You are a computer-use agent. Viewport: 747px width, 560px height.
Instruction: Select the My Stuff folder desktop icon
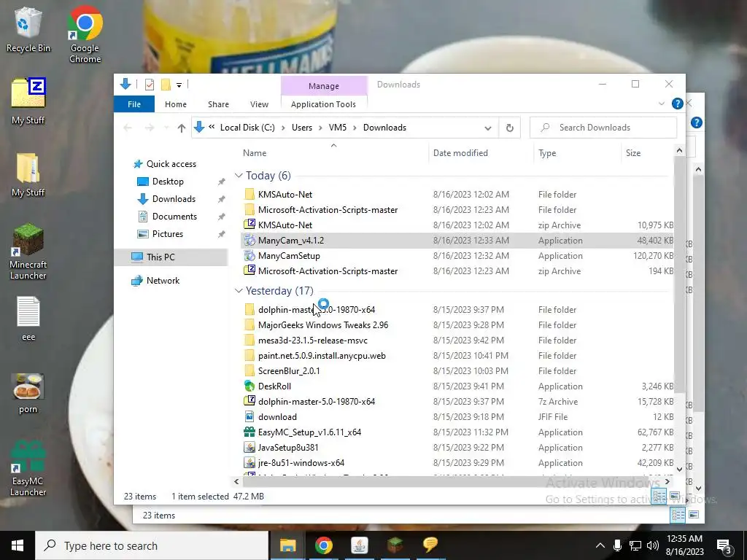28,174
